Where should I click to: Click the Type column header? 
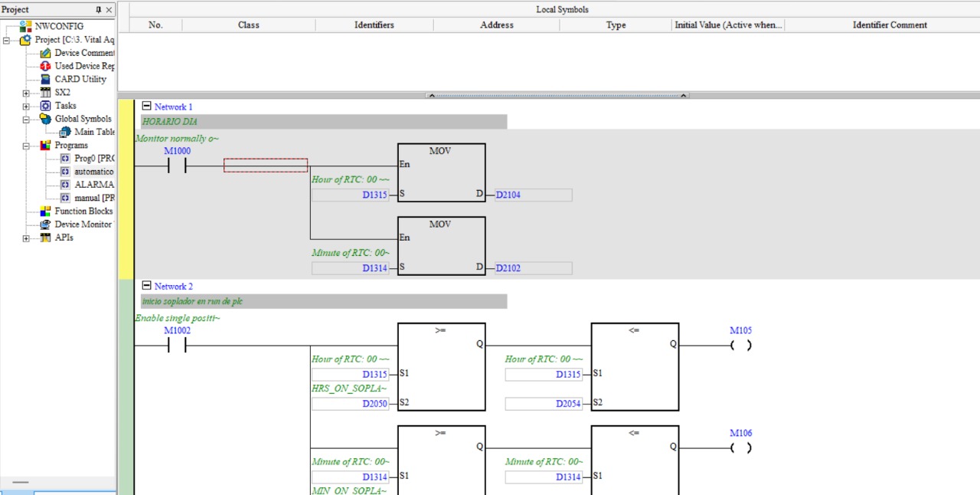coord(616,25)
